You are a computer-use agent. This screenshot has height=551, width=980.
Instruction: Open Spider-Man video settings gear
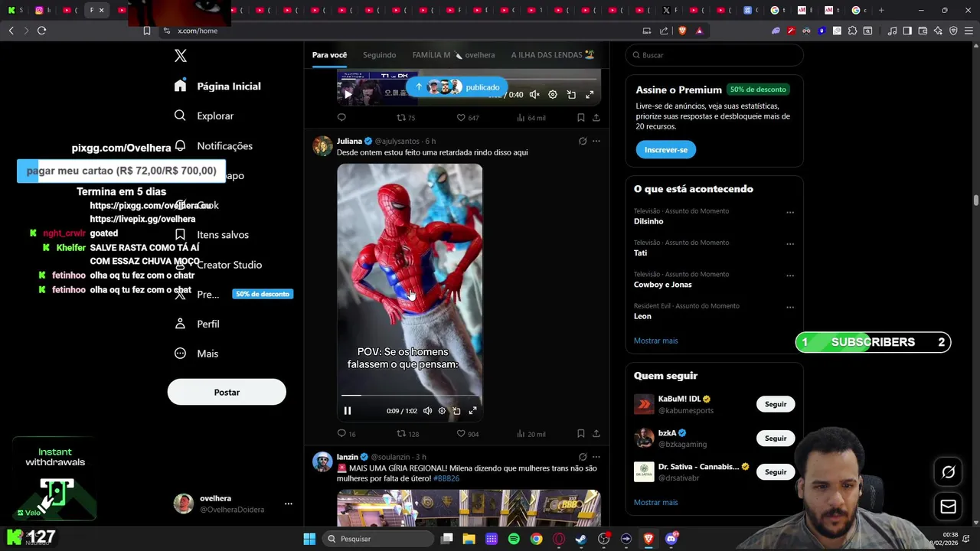[442, 411]
